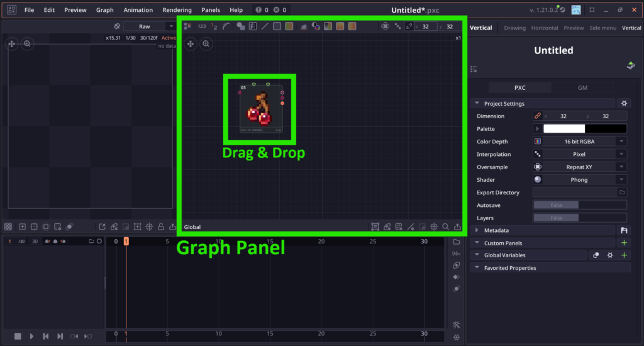The width and height of the screenshot is (644, 346).
Task: Add a line node from graph toolbar
Action: (265, 26)
